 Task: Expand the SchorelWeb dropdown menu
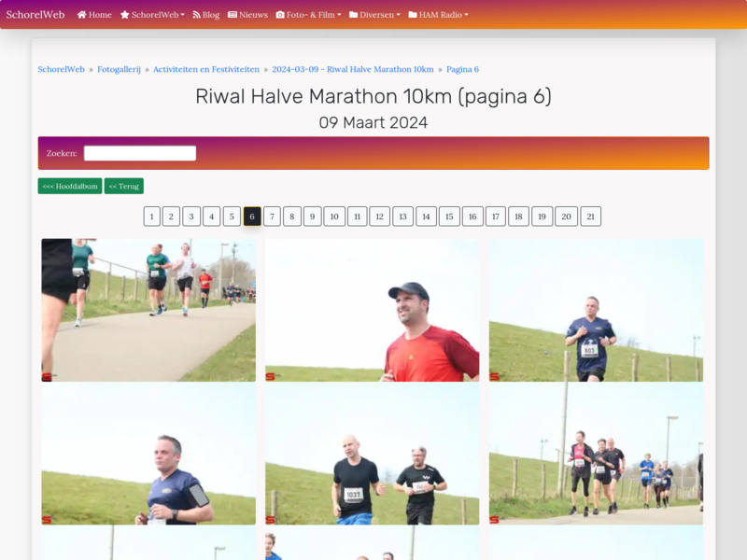tap(152, 15)
